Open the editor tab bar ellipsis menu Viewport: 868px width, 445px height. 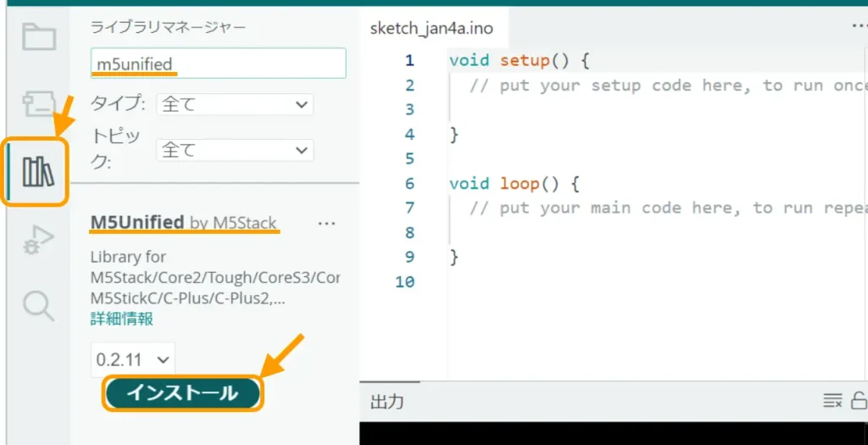pyautogui.click(x=858, y=27)
